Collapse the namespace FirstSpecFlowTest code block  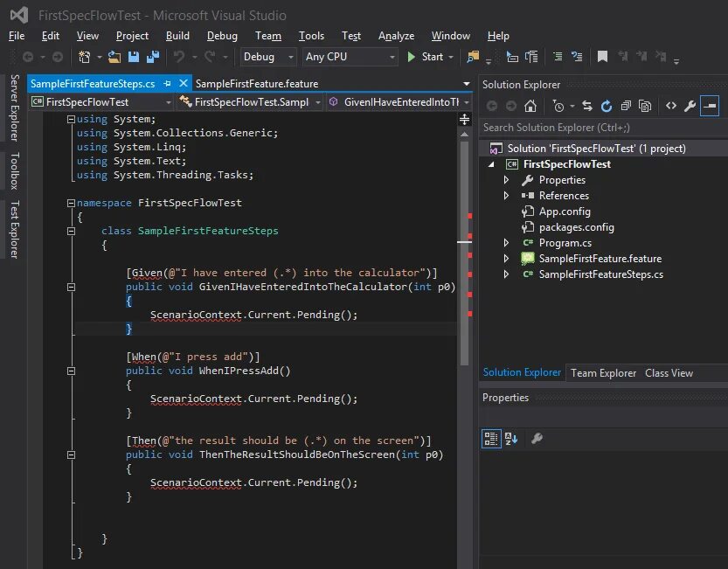pos(71,203)
